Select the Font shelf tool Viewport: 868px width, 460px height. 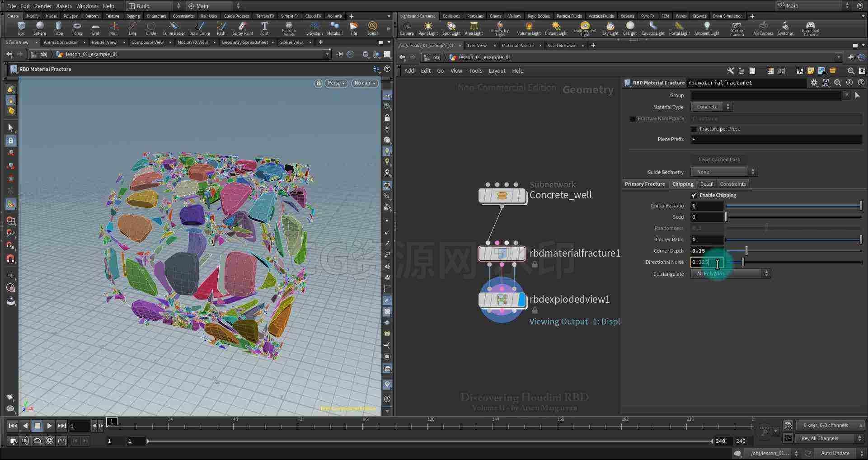(264, 28)
